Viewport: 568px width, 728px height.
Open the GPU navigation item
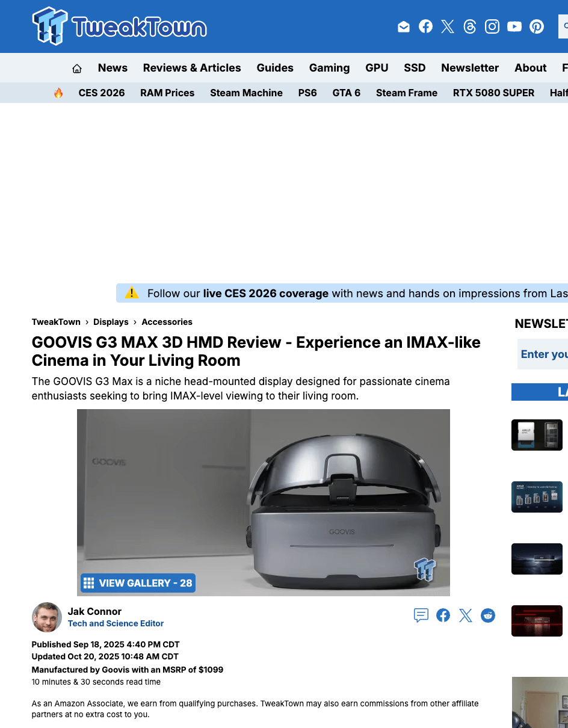[377, 68]
